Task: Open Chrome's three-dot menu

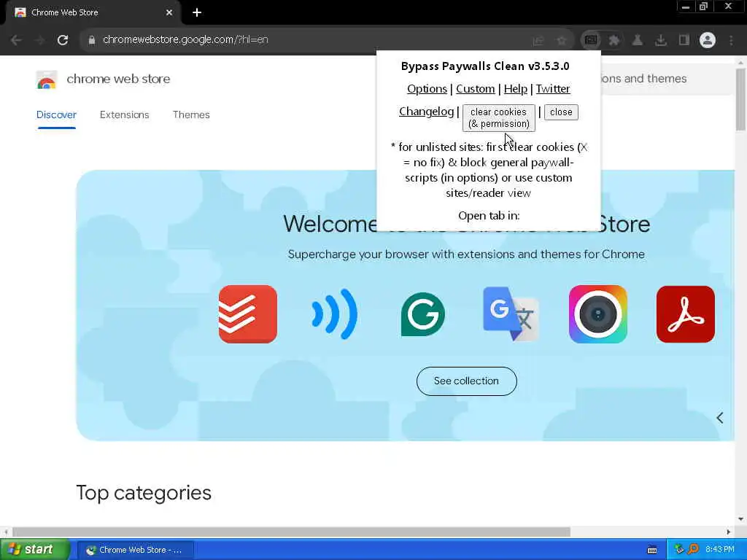Action: (x=731, y=41)
